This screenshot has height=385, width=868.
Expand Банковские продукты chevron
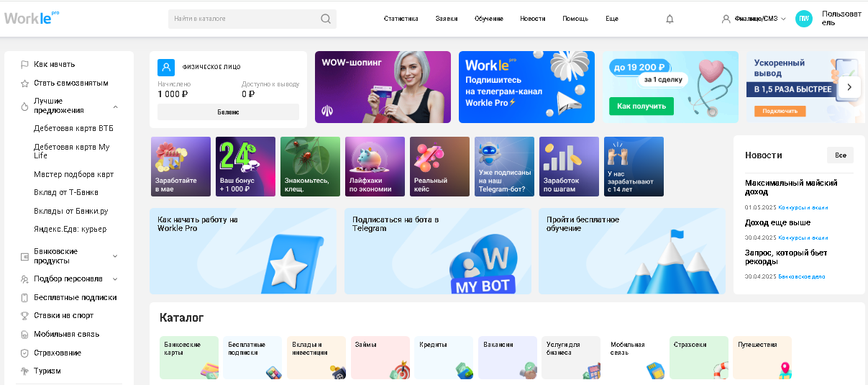click(x=115, y=256)
